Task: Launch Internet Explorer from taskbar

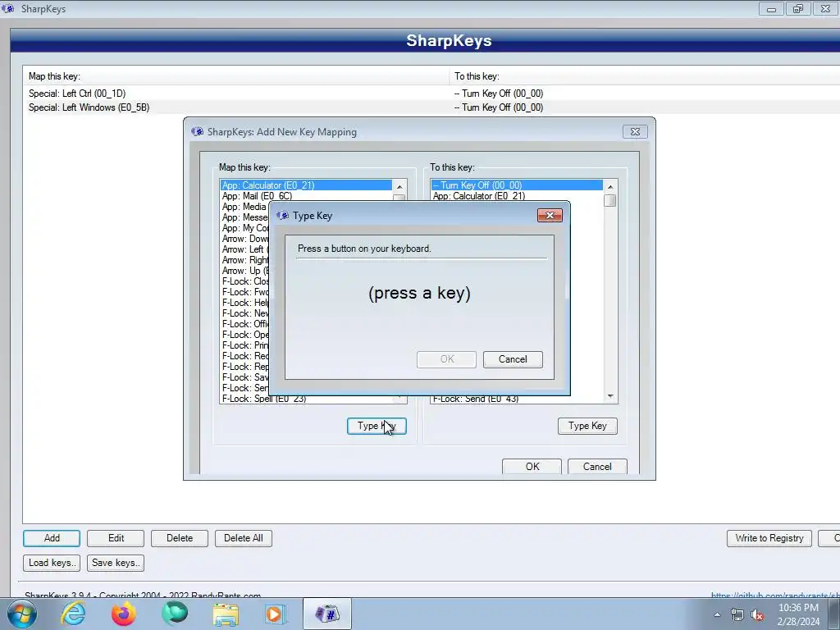Action: coord(73,614)
